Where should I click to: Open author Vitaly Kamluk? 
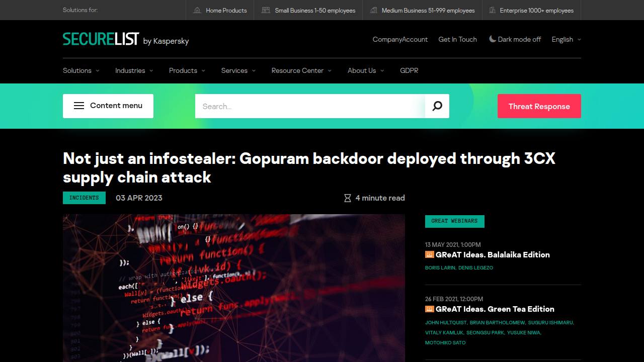(x=444, y=333)
